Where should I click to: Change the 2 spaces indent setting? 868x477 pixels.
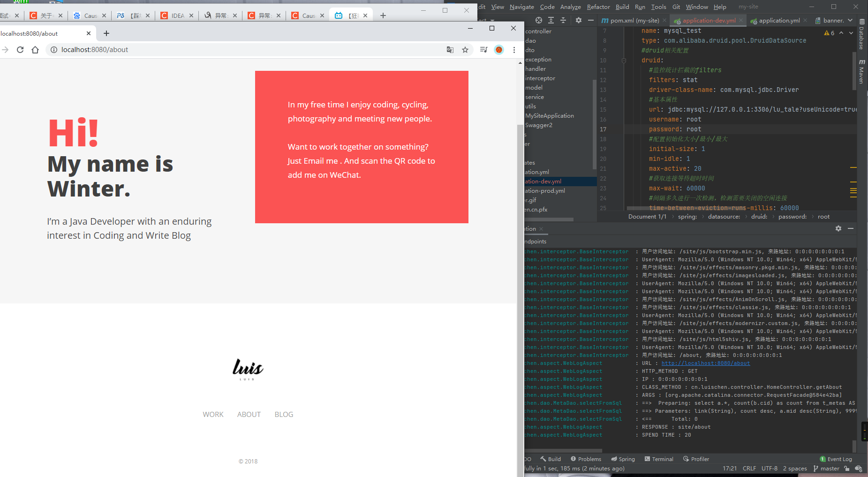(x=795, y=469)
